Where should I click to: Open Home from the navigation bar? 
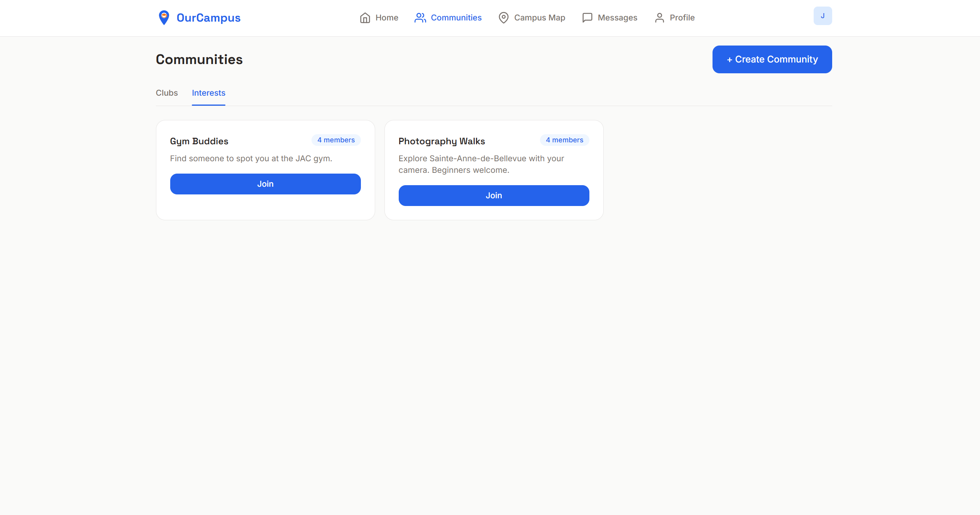[x=386, y=18]
